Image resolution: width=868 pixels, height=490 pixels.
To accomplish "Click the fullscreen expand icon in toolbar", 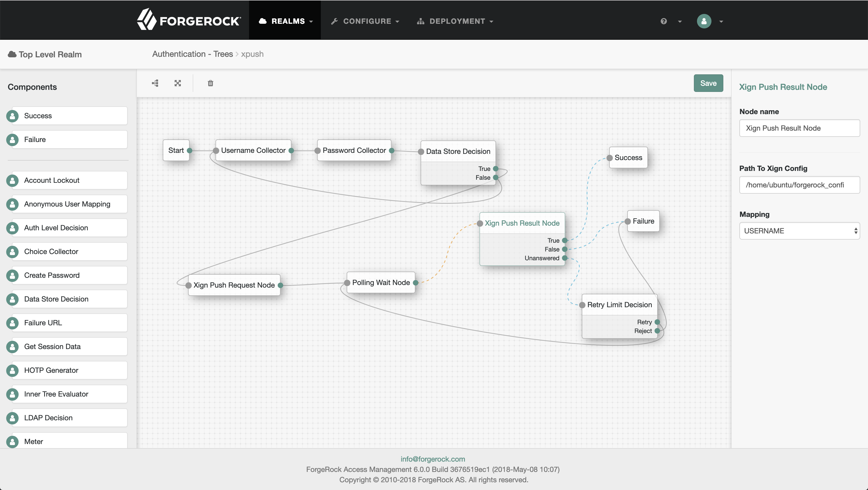I will coord(177,83).
